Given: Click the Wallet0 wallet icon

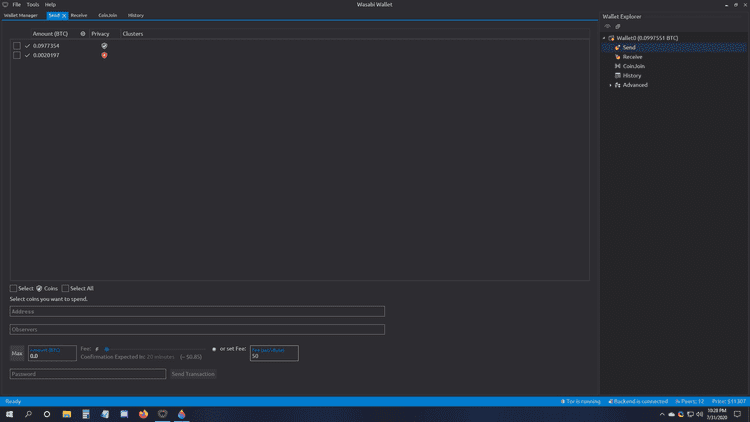Looking at the screenshot, I should click(x=611, y=38).
